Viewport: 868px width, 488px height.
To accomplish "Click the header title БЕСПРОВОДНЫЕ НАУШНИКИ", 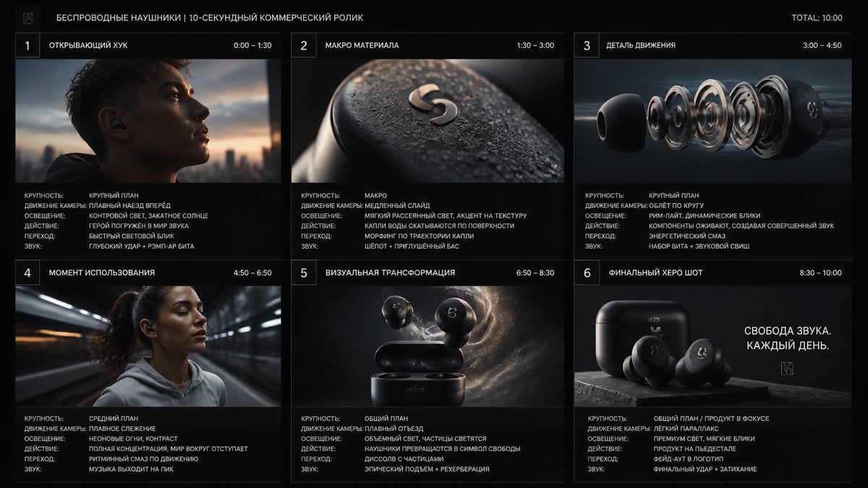I will (x=118, y=17).
